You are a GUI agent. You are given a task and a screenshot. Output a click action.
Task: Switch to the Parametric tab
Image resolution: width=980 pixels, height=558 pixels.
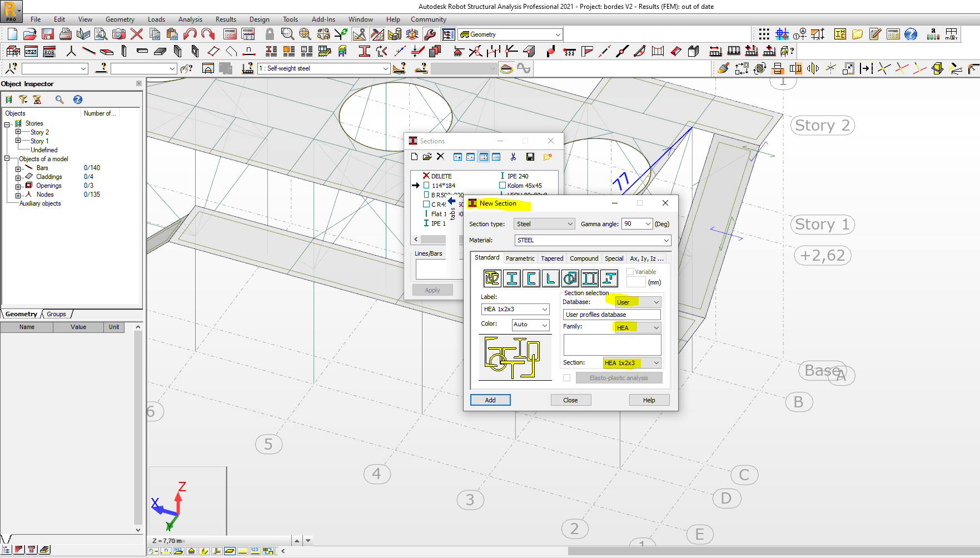coord(520,258)
